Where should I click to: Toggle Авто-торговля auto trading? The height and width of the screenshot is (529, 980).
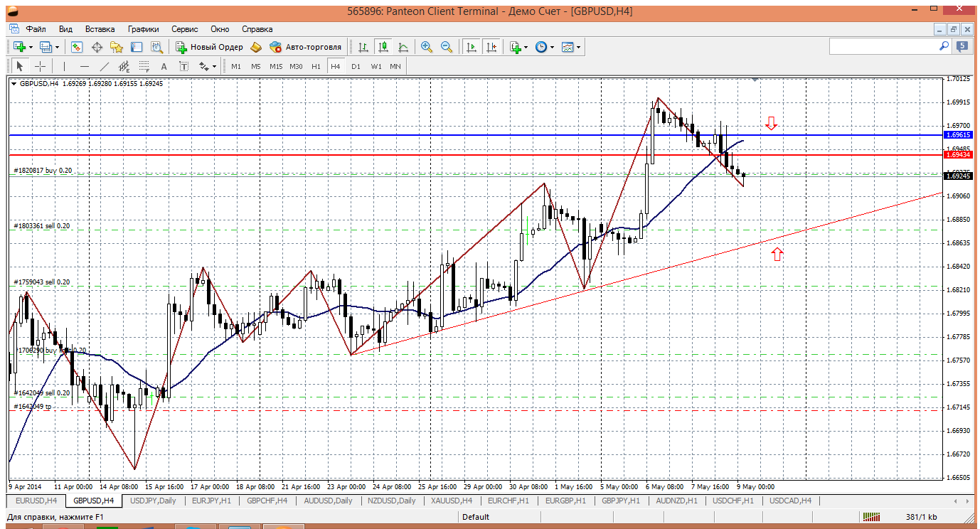306,47
